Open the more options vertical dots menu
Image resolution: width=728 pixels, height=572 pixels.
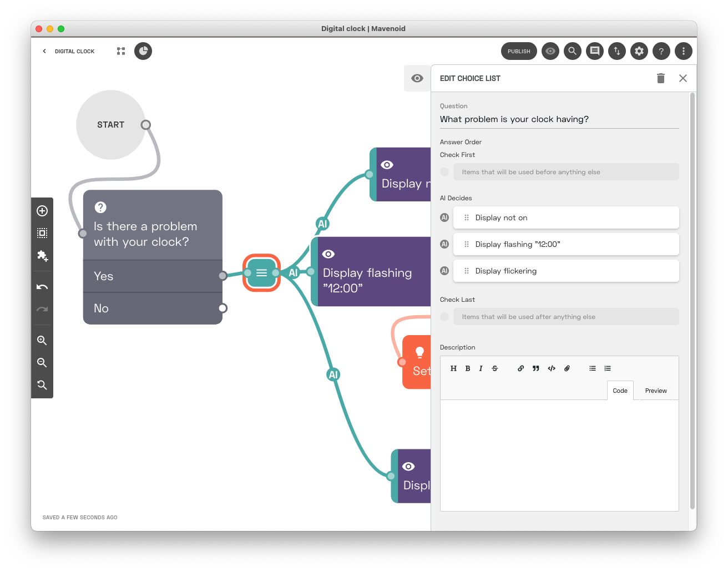click(684, 51)
